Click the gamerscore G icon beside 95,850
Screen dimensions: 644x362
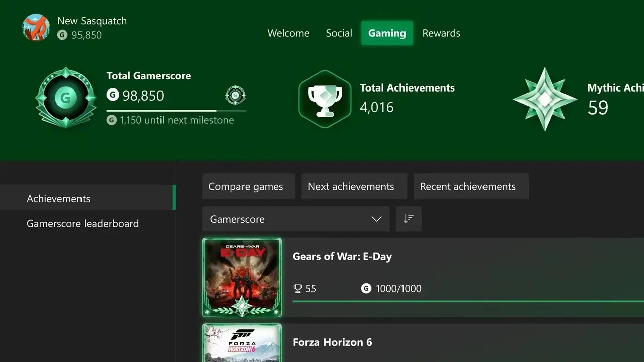coord(62,35)
